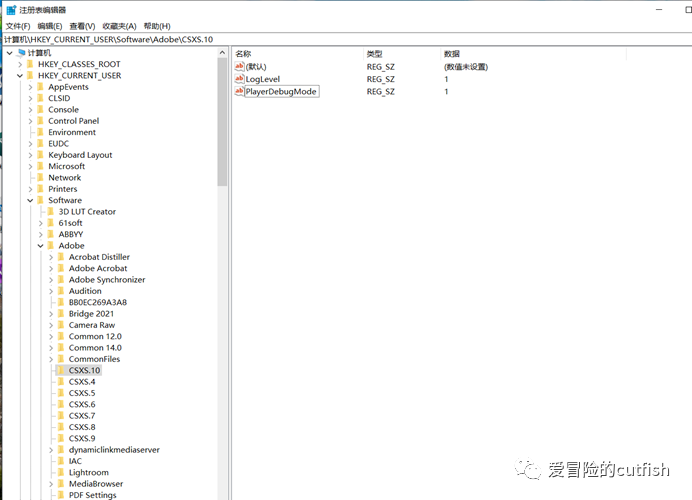Click the CSXS.9 folder icon
The image size is (692, 500).
click(x=61, y=439)
